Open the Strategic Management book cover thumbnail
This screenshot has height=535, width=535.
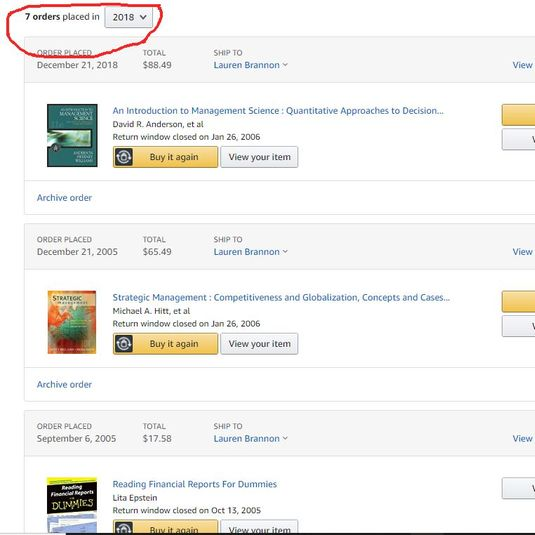pos(72,322)
